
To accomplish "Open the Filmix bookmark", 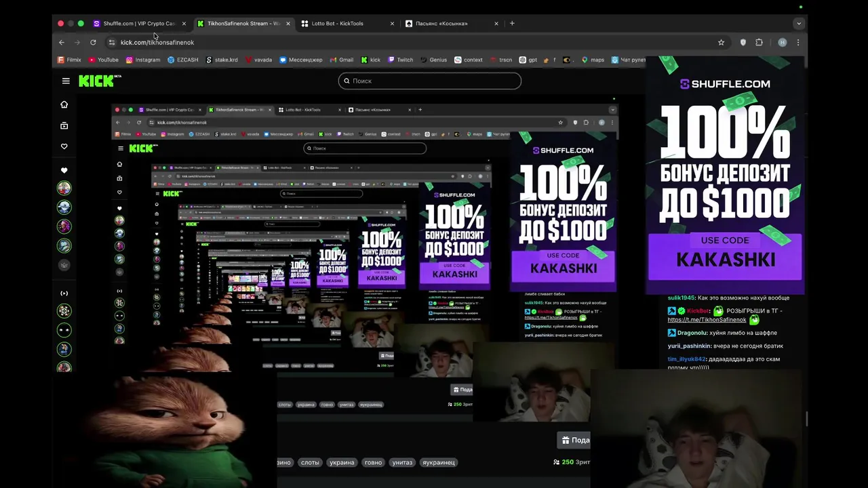I will tap(69, 60).
